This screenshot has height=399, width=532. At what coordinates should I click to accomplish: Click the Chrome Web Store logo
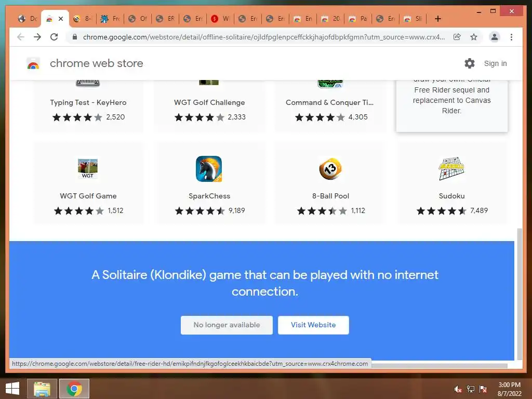coord(33,63)
